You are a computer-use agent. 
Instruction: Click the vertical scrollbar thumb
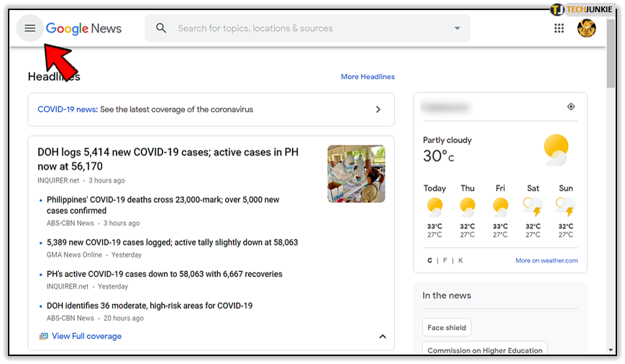(611, 53)
